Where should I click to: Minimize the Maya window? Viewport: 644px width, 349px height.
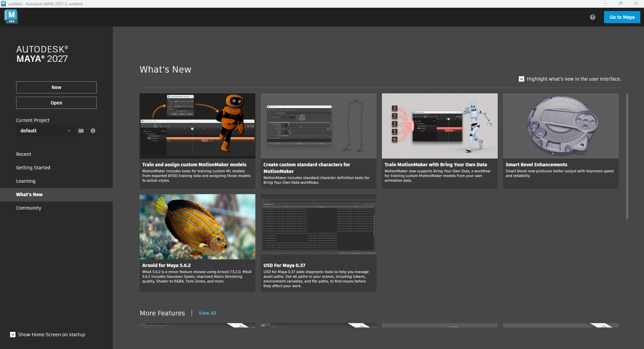point(605,4)
